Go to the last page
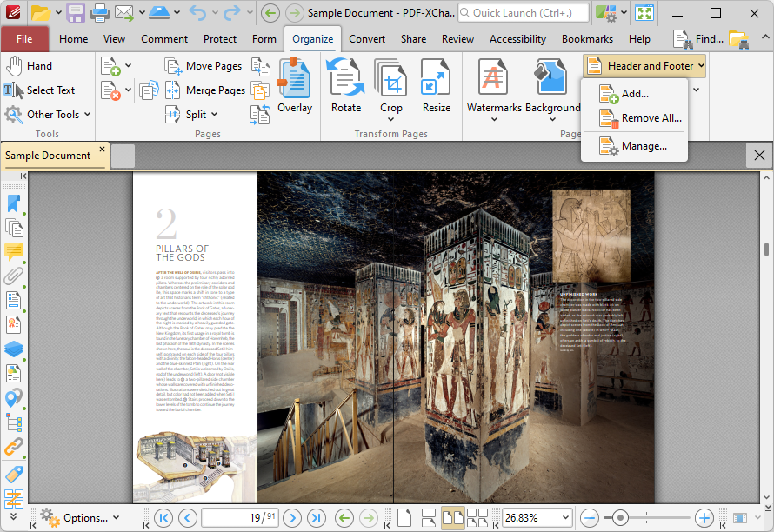Screen dimensions: 774x532 pos(317,518)
